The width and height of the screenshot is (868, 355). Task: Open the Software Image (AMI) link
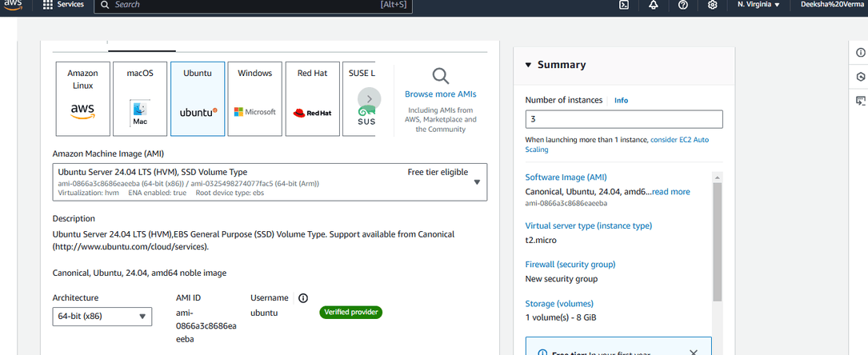[566, 177]
